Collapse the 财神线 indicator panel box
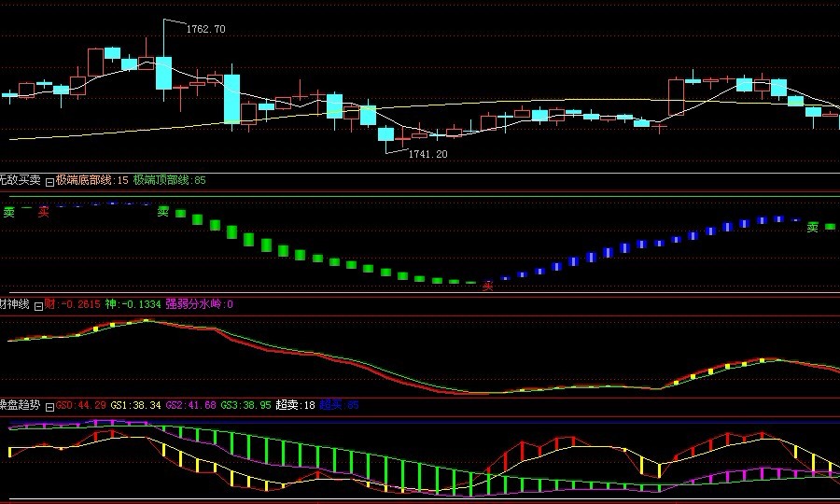840x504 pixels. coord(38,306)
